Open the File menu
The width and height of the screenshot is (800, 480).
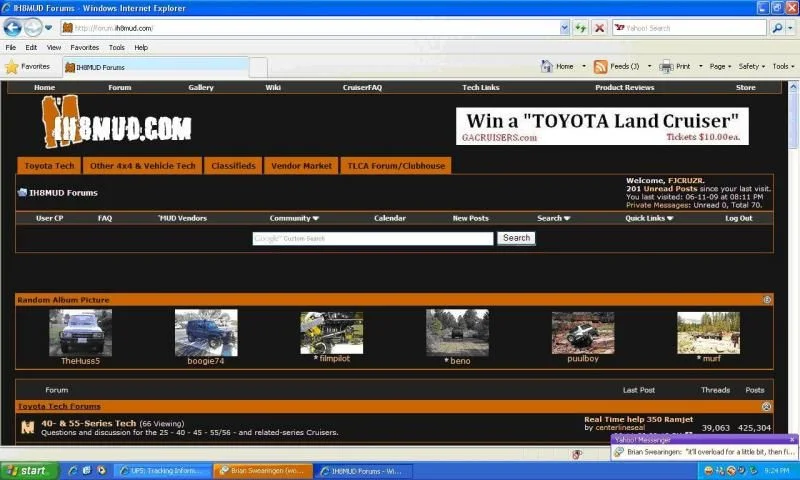coord(11,47)
